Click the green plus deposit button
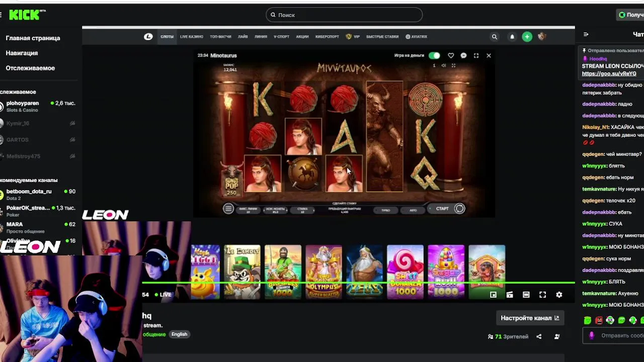644x362 pixels. [527, 37]
